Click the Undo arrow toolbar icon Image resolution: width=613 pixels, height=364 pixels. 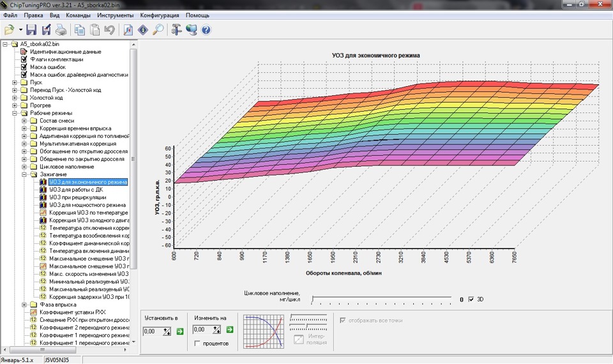click(x=109, y=30)
